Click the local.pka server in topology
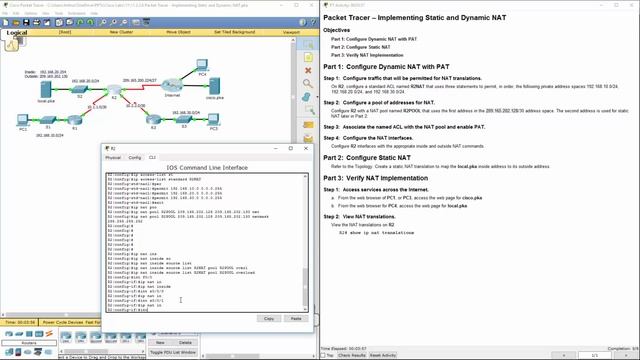Viewport: 640px width, 360px height. click(46, 89)
